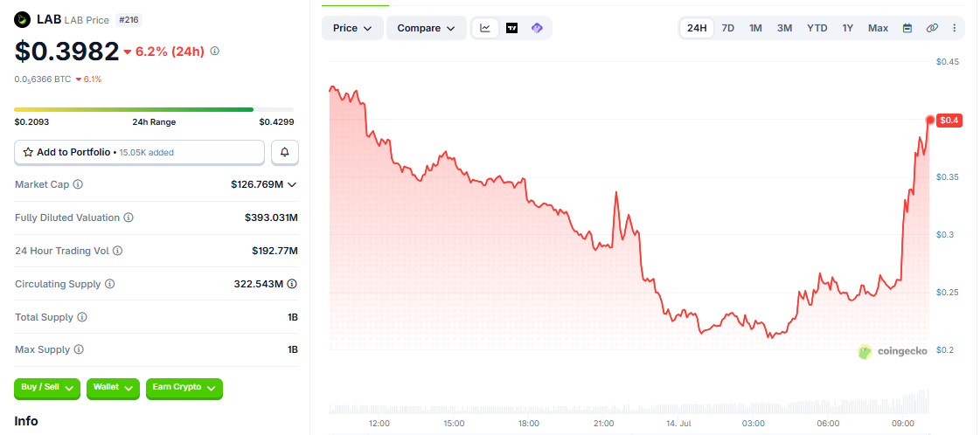
Task: Click the 24h Range progress bar
Action: tap(154, 110)
